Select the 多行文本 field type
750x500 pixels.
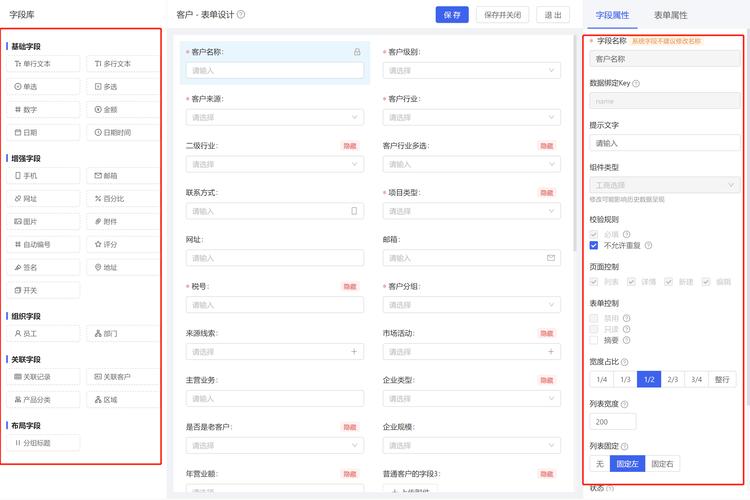pyautogui.click(x=122, y=64)
